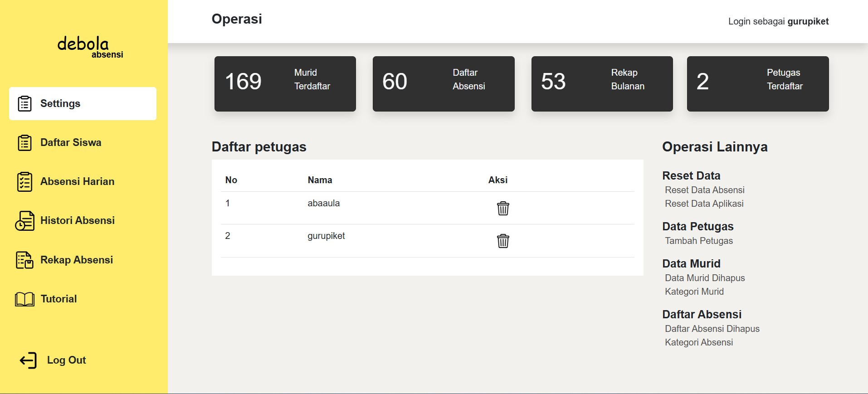The width and height of the screenshot is (868, 394).
Task: Click trash icon for gurupiket row
Action: tap(503, 241)
